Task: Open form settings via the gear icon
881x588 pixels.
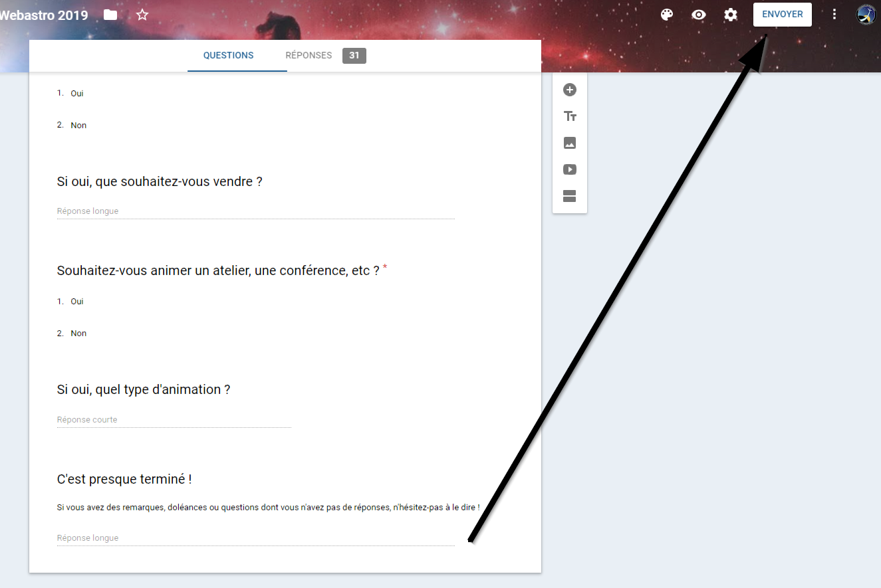Action: pos(731,15)
